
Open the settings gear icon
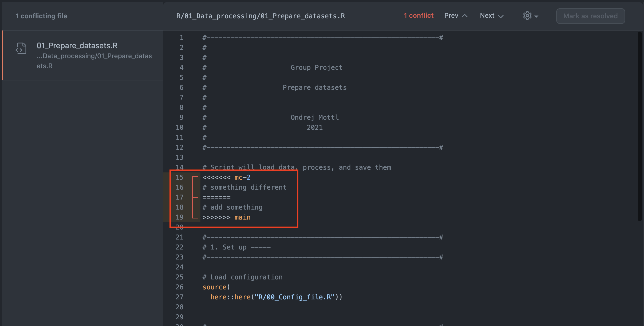(527, 16)
